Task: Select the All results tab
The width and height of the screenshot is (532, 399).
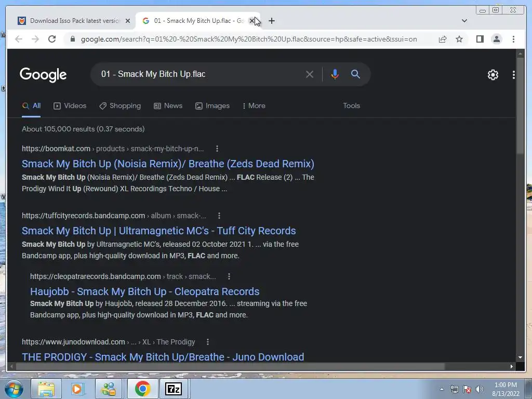Action: tap(31, 106)
